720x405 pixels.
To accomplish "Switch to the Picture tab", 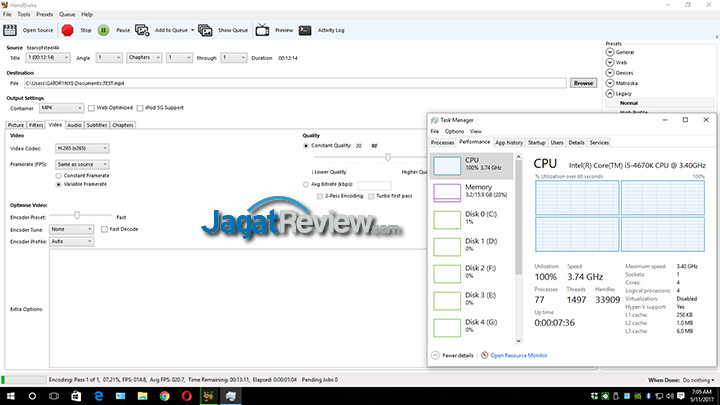I will (16, 125).
